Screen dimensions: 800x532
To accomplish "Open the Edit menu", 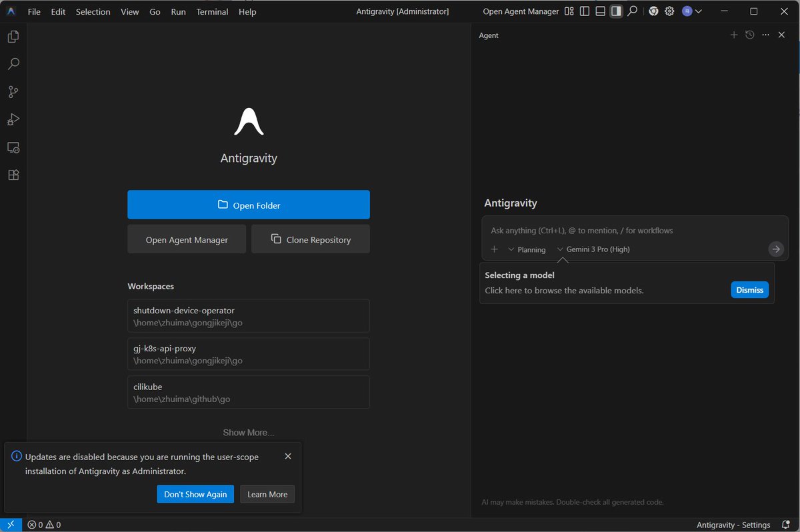I will click(x=58, y=11).
